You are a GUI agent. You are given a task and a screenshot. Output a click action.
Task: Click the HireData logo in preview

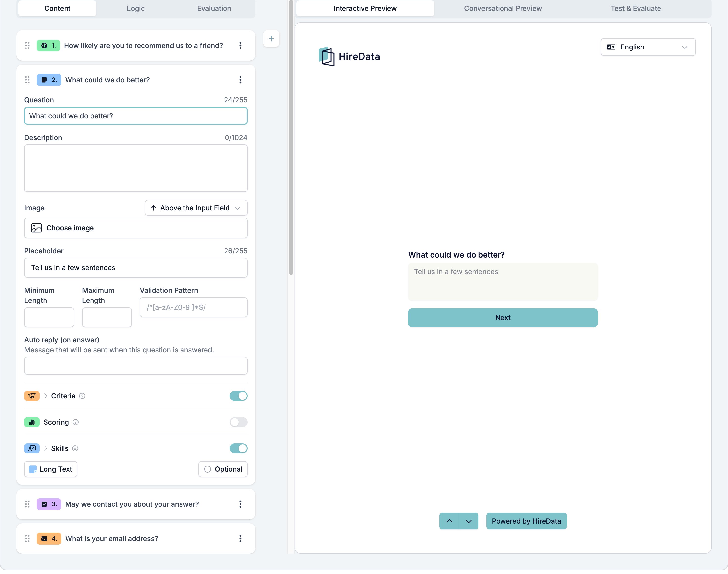[x=349, y=56]
